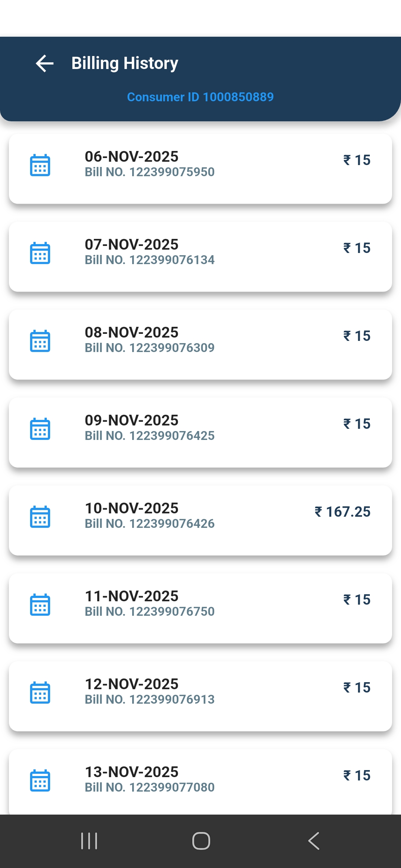The image size is (401, 868).
Task: Open bill number 122399076913
Action: click(150, 700)
